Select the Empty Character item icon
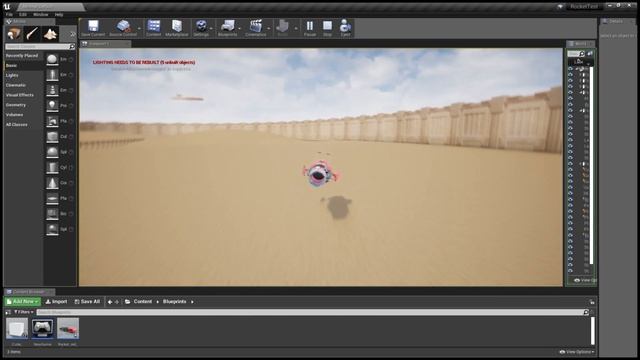The image size is (640, 360). point(52,75)
